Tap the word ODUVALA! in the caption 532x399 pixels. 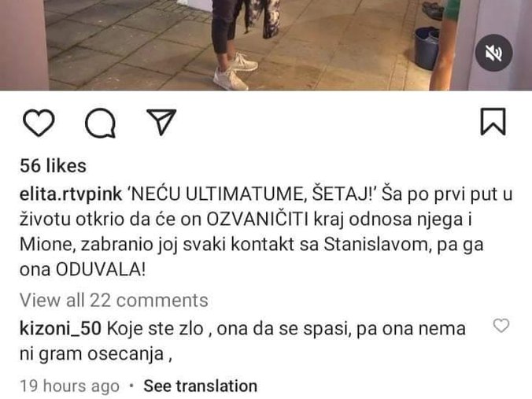pos(101,270)
